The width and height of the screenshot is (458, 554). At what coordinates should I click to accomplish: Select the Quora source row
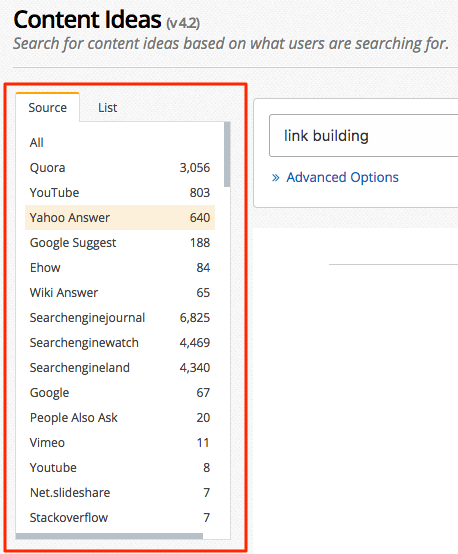(120, 167)
